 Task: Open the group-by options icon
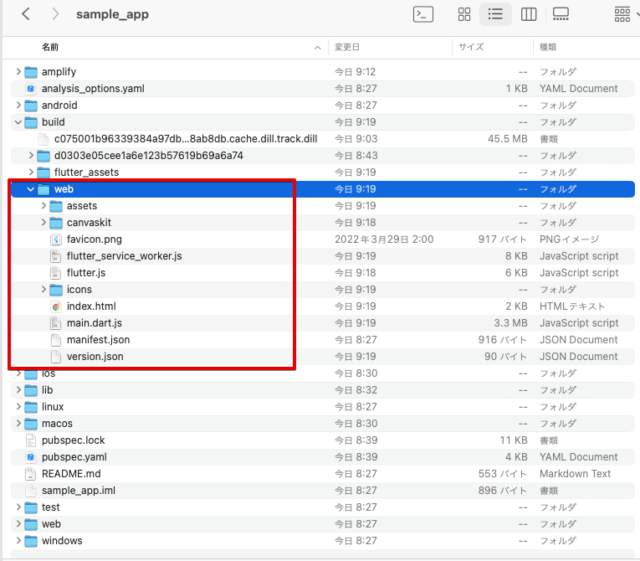point(622,14)
